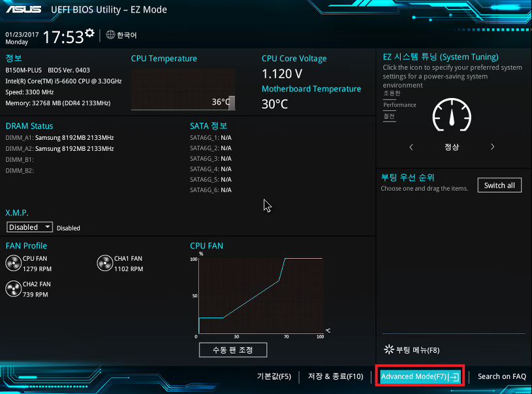The image size is (532, 394).
Task: Click the Speed: 3300 MHz line
Action: [x=29, y=92]
